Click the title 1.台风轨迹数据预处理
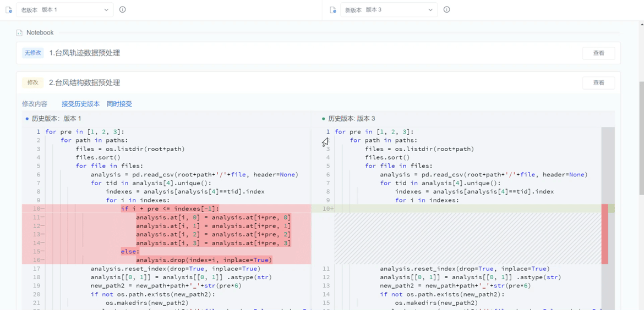 (85, 53)
